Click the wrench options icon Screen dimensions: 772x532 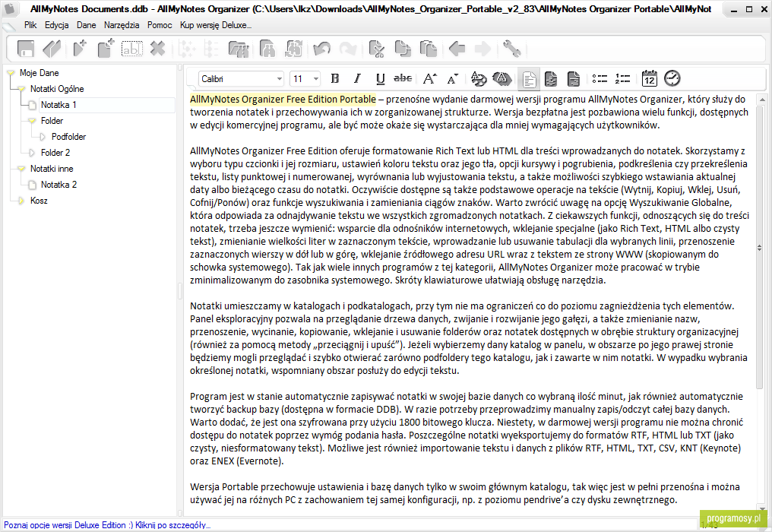tap(511, 49)
